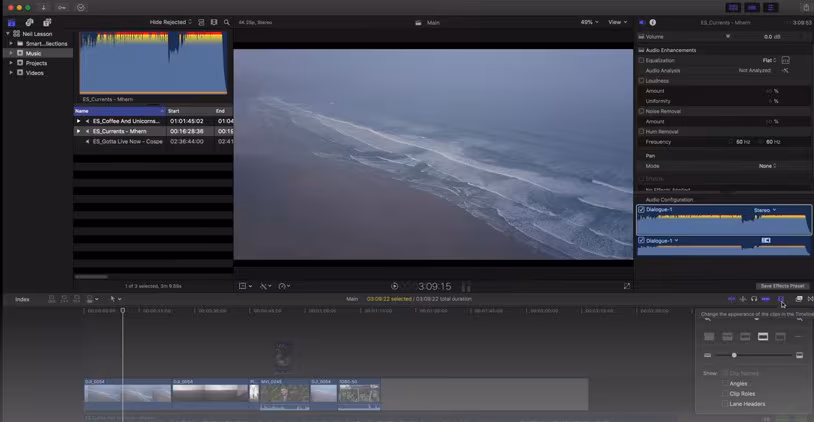Check the Clip Roles checkbox
814x422 pixels.
click(x=725, y=393)
